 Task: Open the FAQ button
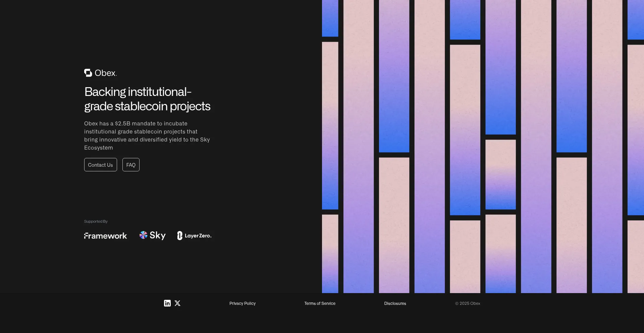(x=131, y=165)
